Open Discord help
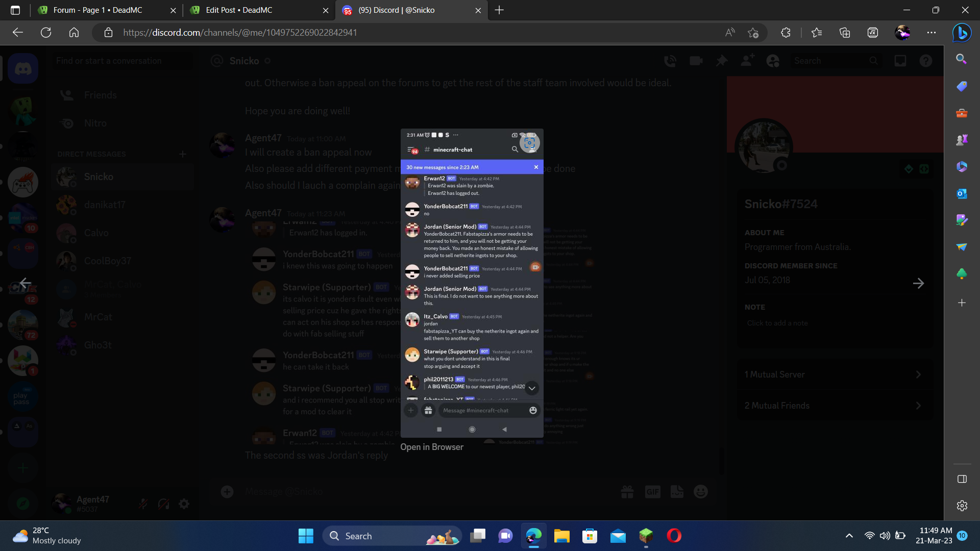980x551 pixels. coord(926,61)
